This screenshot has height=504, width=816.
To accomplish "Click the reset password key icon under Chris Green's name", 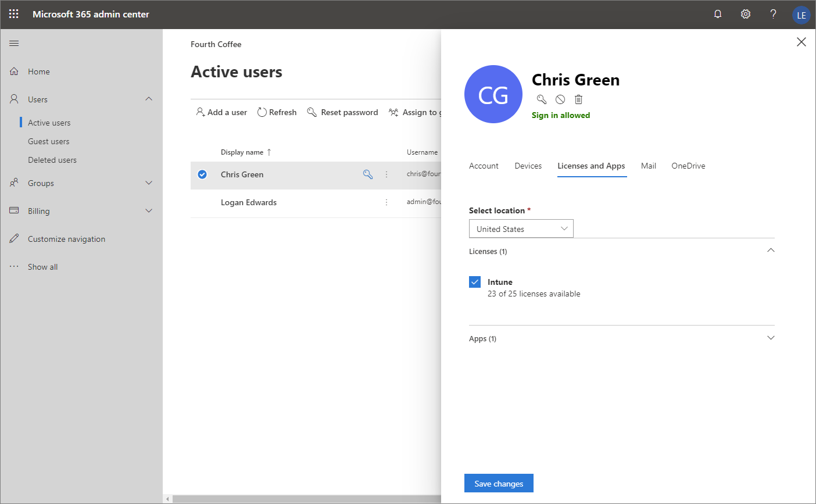I will [x=542, y=99].
